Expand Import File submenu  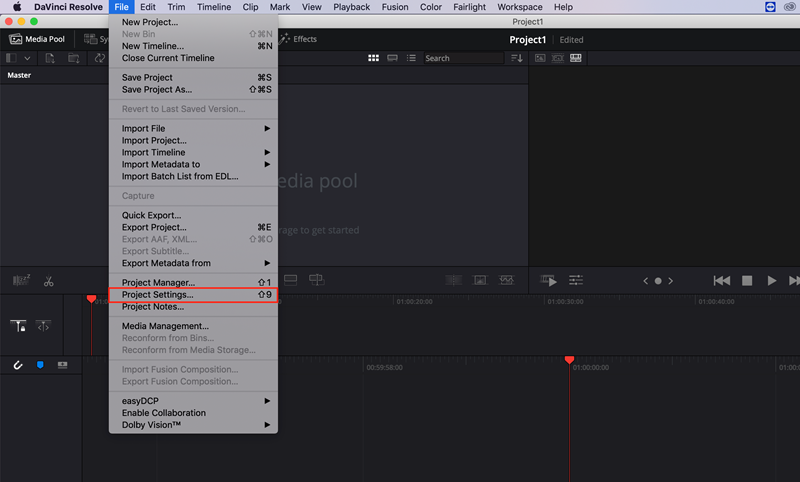[x=193, y=129]
